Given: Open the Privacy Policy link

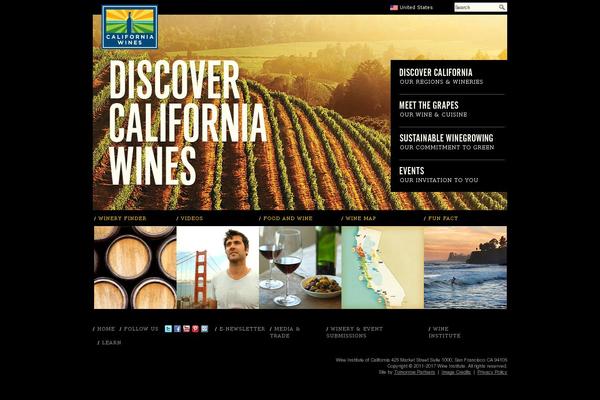Looking at the screenshot, I should [x=492, y=372].
